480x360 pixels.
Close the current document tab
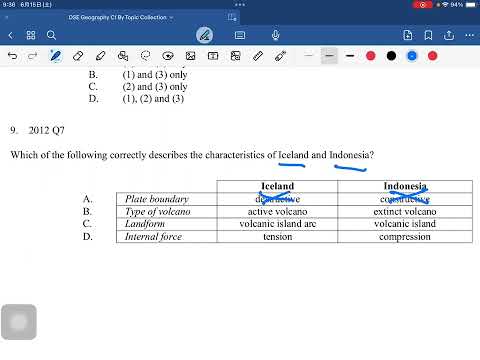(x=6, y=18)
